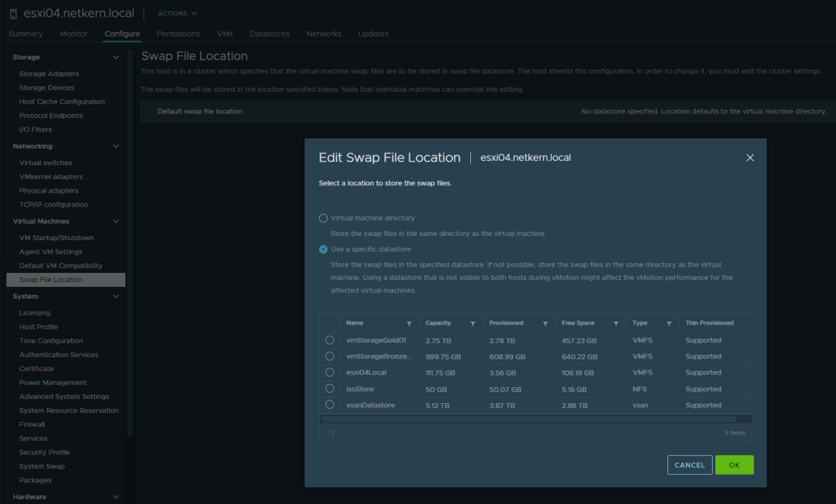This screenshot has height=504, width=836.
Task: Click the CANCEL button
Action: [x=690, y=465]
